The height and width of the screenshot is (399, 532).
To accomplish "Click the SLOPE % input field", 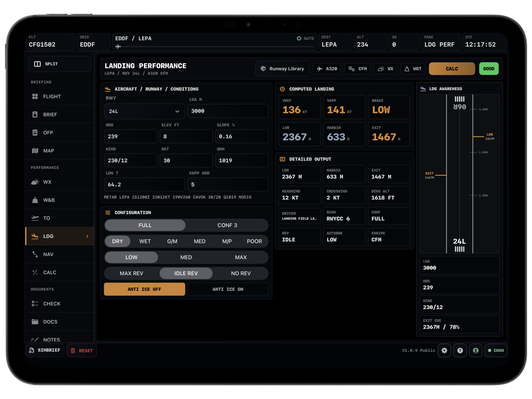I will (x=242, y=136).
